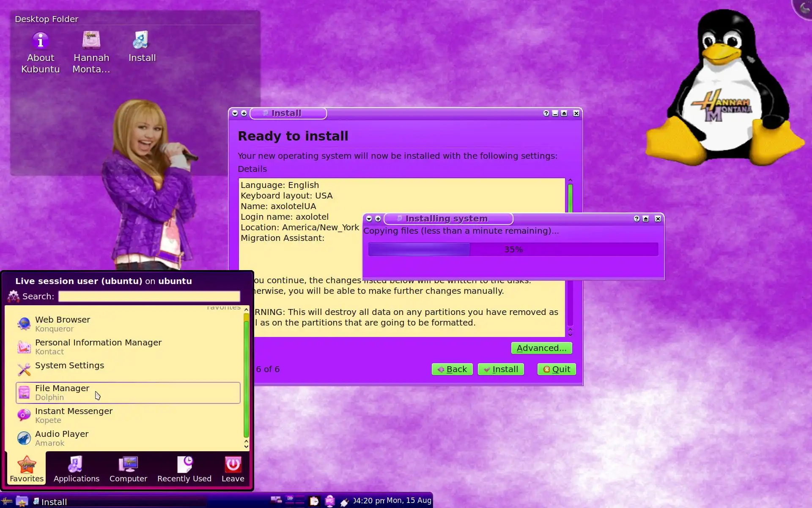Screen dimensions: 812x508
Task: Launch Konqueror Web Browser from favorites
Action: (63, 324)
